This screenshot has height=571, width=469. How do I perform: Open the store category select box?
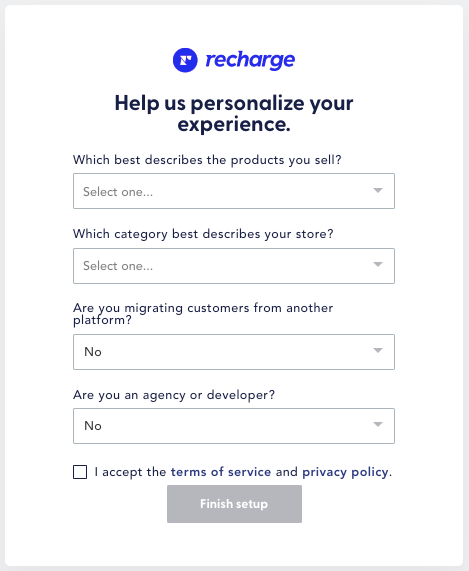pyautogui.click(x=234, y=266)
